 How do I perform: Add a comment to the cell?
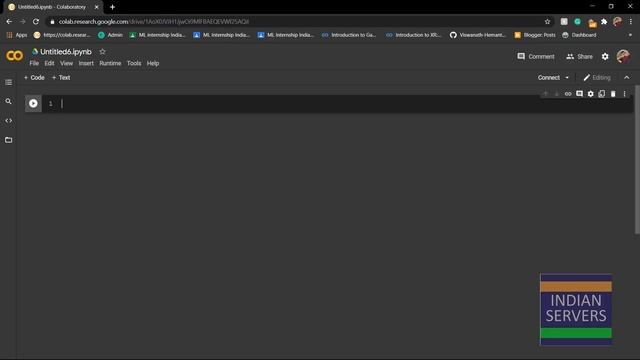coord(579,94)
